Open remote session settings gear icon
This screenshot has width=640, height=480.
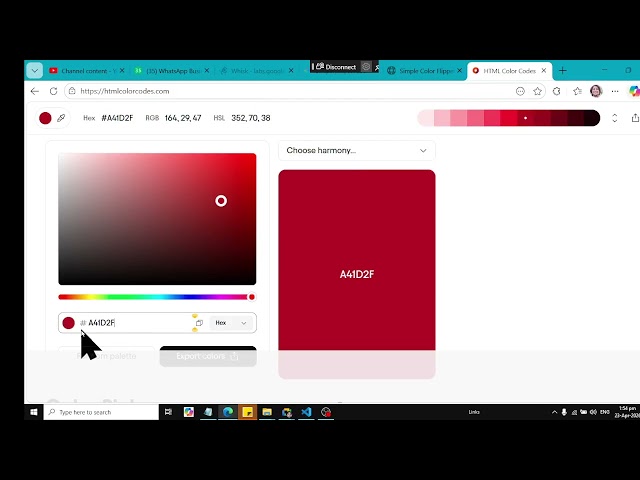point(366,67)
